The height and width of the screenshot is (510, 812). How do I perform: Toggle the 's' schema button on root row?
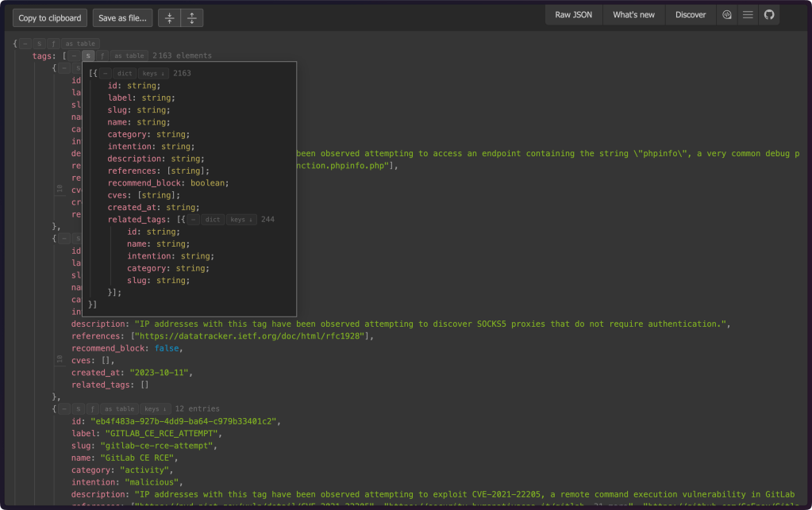(x=39, y=44)
